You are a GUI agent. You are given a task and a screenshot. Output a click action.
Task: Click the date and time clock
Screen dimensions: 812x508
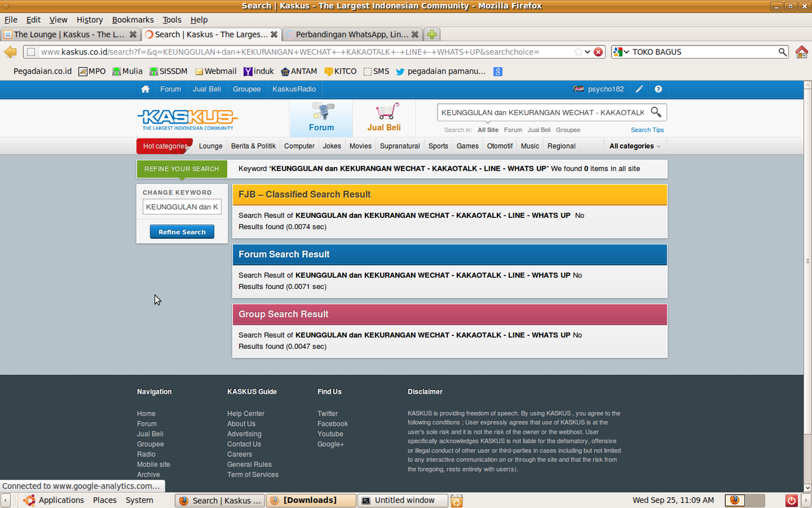pyautogui.click(x=673, y=500)
